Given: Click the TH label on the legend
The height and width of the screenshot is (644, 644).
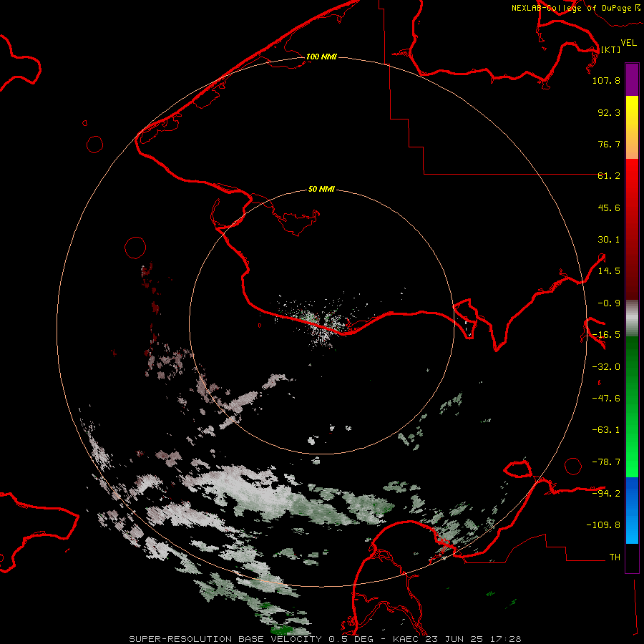Looking at the screenshot, I should 615,557.
